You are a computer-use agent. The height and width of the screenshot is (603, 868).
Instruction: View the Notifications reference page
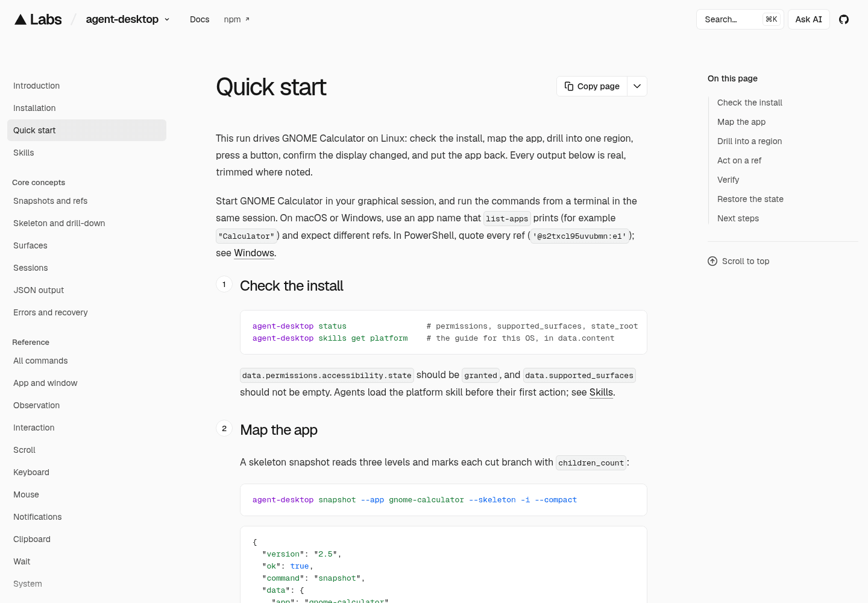point(87,517)
